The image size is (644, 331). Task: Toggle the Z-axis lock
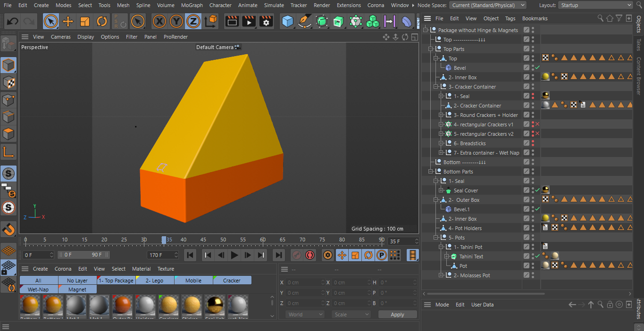coord(193,21)
